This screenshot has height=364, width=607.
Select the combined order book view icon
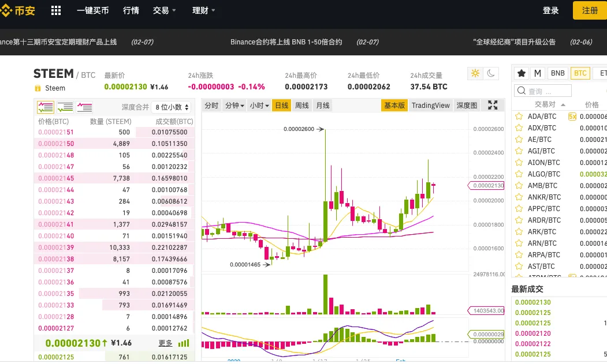tap(46, 107)
